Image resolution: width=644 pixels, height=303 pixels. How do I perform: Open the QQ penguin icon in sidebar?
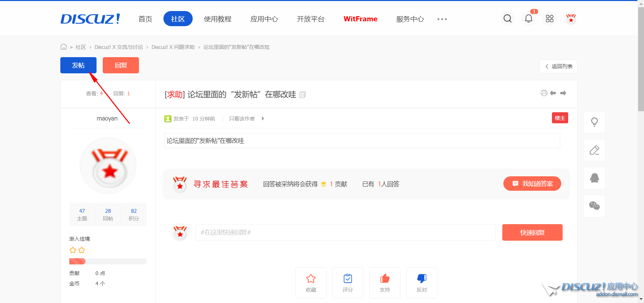coord(594,178)
